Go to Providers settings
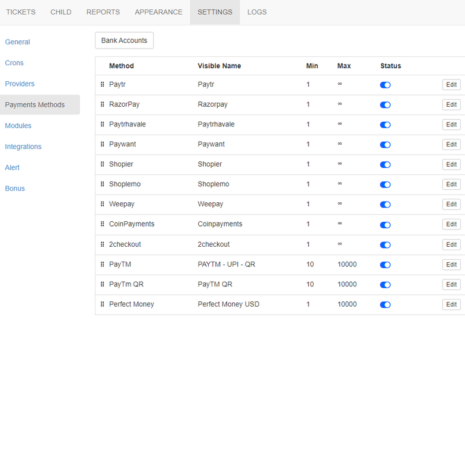 click(x=20, y=84)
